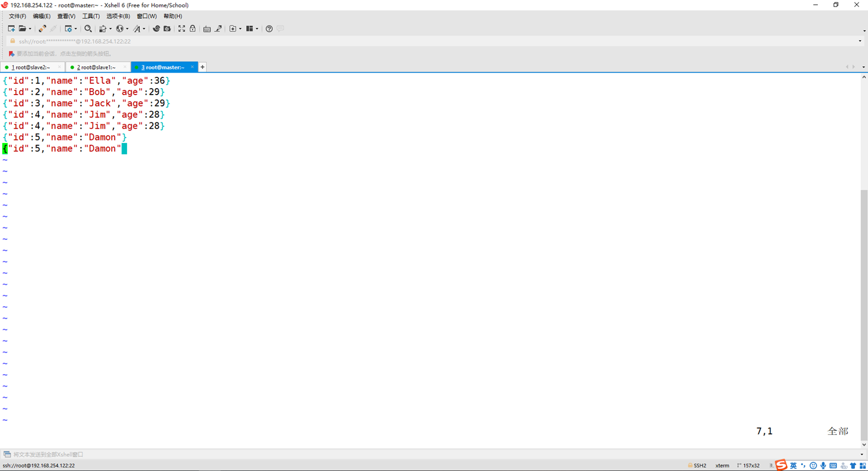Open the tab list dropdown arrow
868x471 pixels.
click(863, 67)
